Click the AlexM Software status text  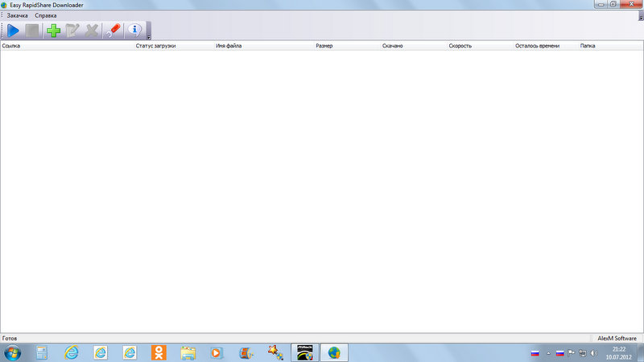click(x=617, y=339)
